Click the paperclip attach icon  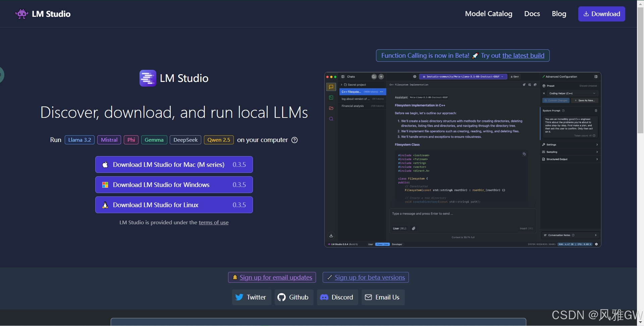click(414, 228)
